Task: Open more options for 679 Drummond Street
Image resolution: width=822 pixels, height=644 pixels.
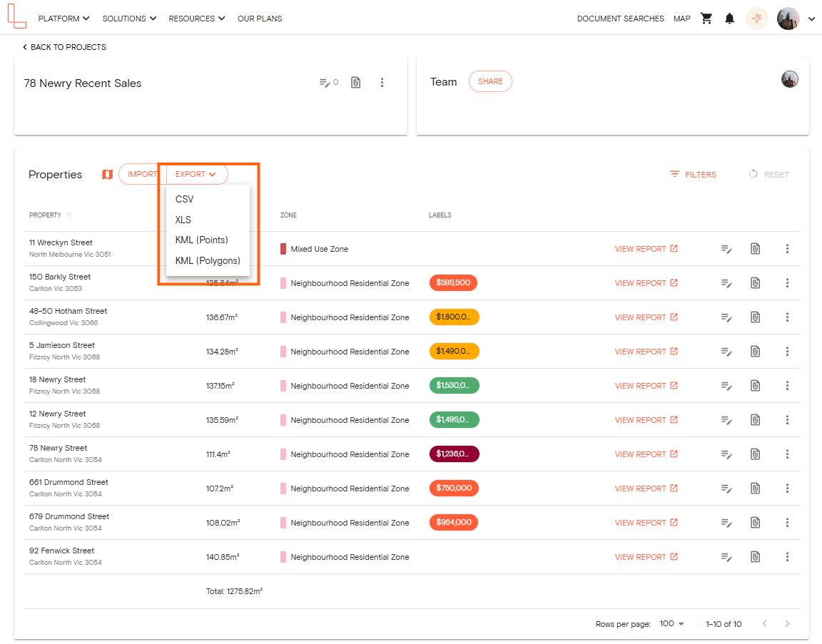Action: click(x=787, y=523)
